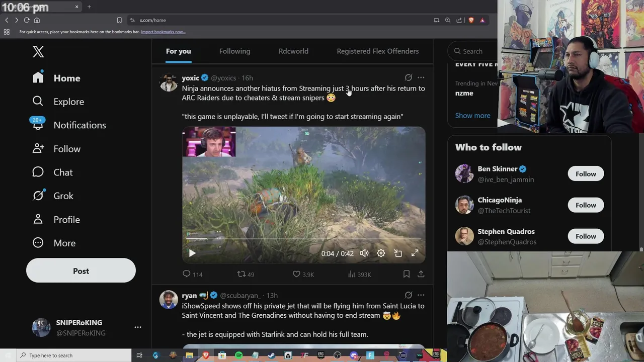Click the share icon in address bar
The image size is (644, 362).
[459, 20]
